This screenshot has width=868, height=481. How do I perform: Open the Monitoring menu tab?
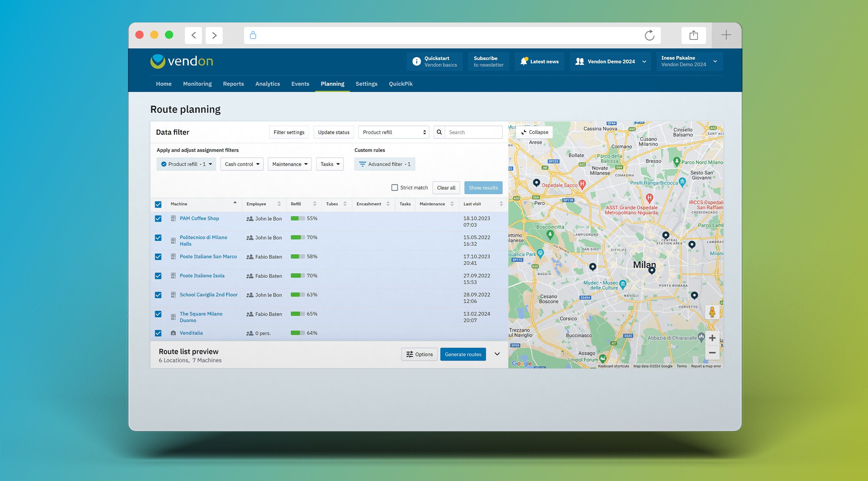coord(197,84)
